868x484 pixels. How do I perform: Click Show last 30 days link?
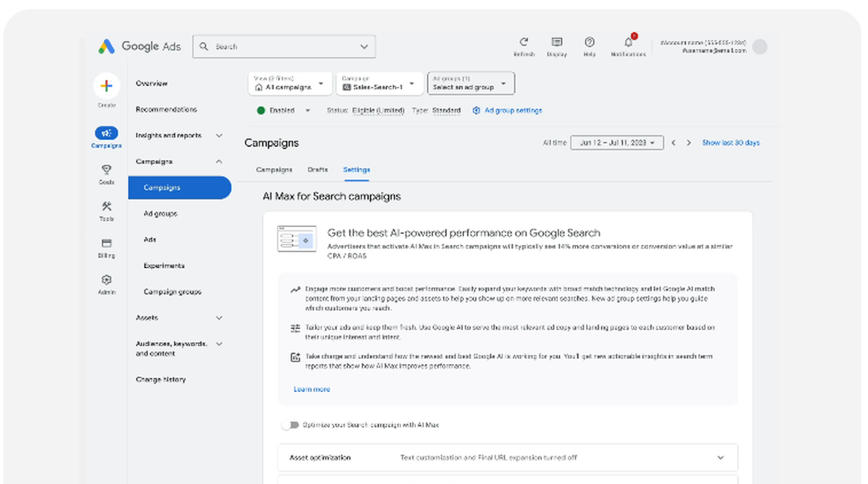[731, 143]
